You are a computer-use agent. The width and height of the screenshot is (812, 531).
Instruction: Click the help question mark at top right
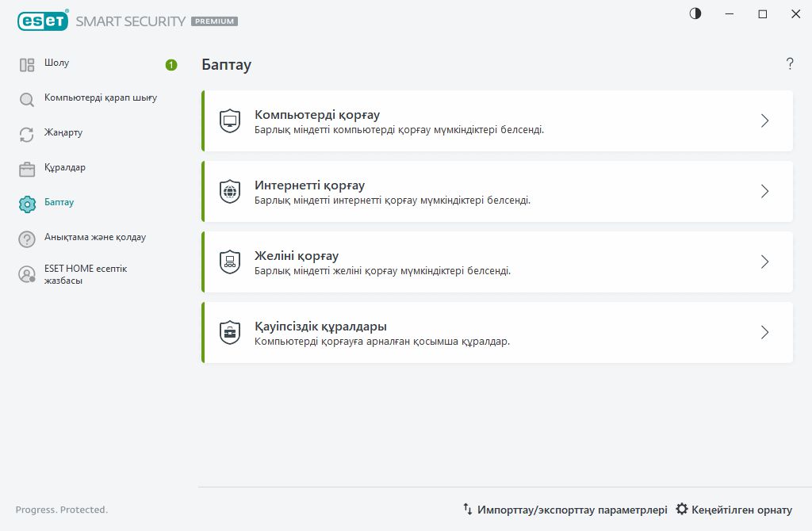(x=790, y=64)
